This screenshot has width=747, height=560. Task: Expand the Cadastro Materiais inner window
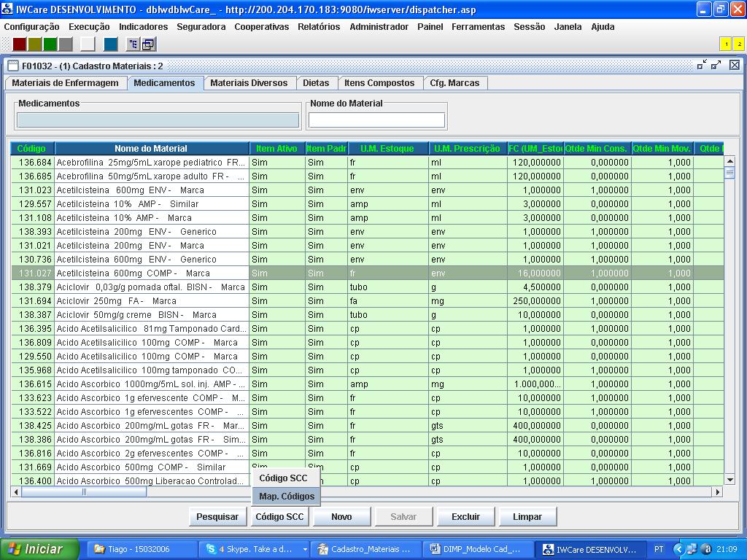click(x=716, y=66)
